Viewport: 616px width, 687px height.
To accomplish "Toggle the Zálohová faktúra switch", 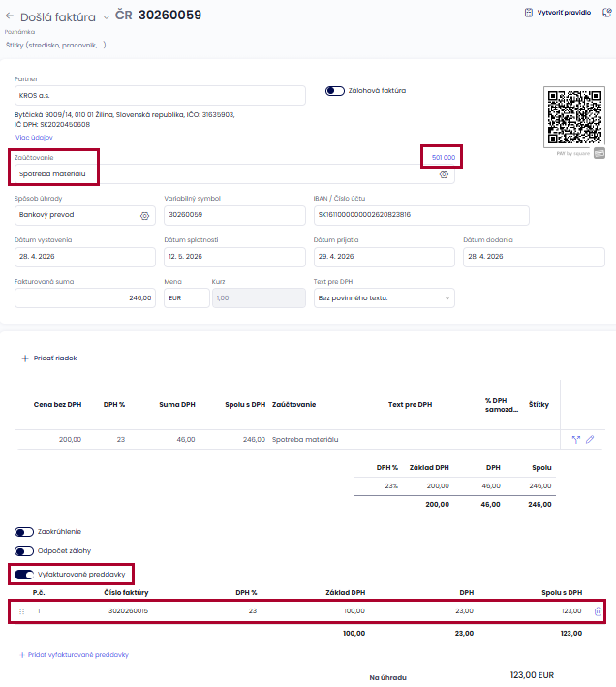I will pos(335,91).
